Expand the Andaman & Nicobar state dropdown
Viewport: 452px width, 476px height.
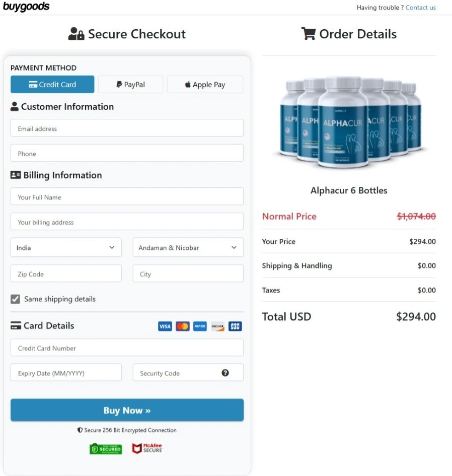click(188, 247)
